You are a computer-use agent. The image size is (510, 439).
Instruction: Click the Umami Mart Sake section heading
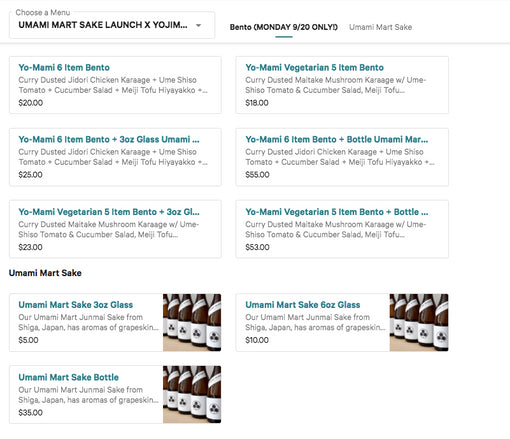[45, 273]
